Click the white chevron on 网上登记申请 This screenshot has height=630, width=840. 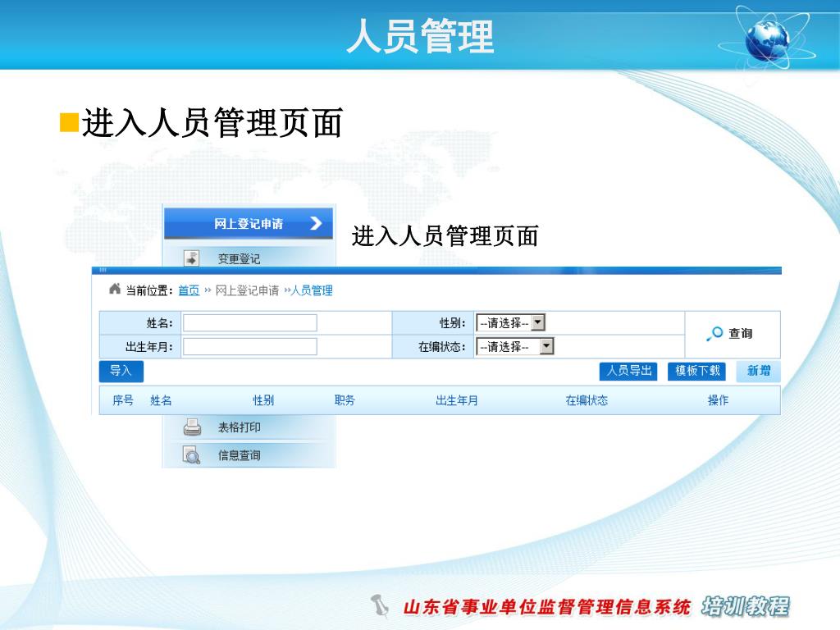316,223
